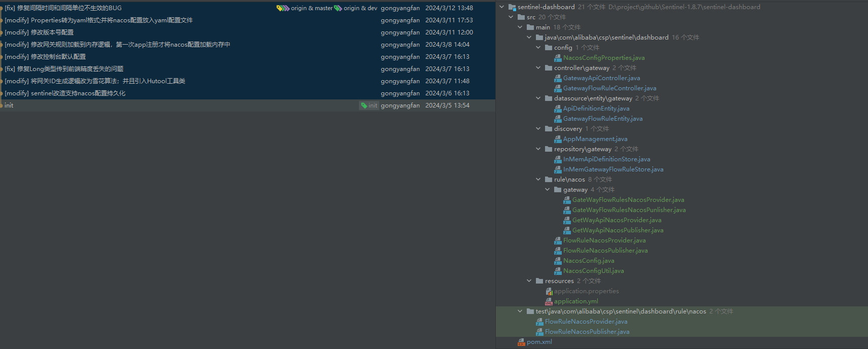Click the NacosConfig.java file icon
This screenshot has height=349, width=868.
click(558, 261)
